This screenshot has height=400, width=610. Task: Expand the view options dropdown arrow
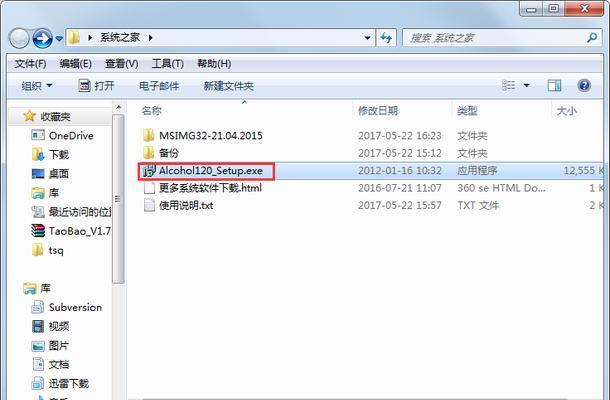527,85
